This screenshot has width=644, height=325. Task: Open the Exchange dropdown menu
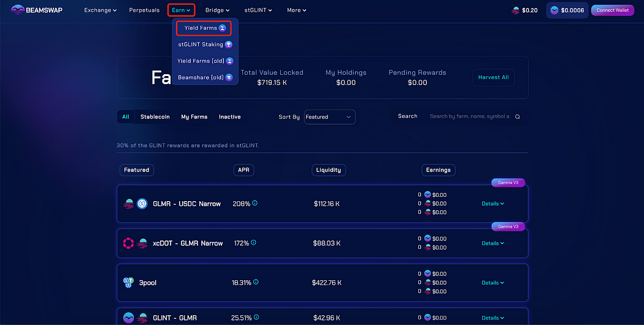[100, 10]
